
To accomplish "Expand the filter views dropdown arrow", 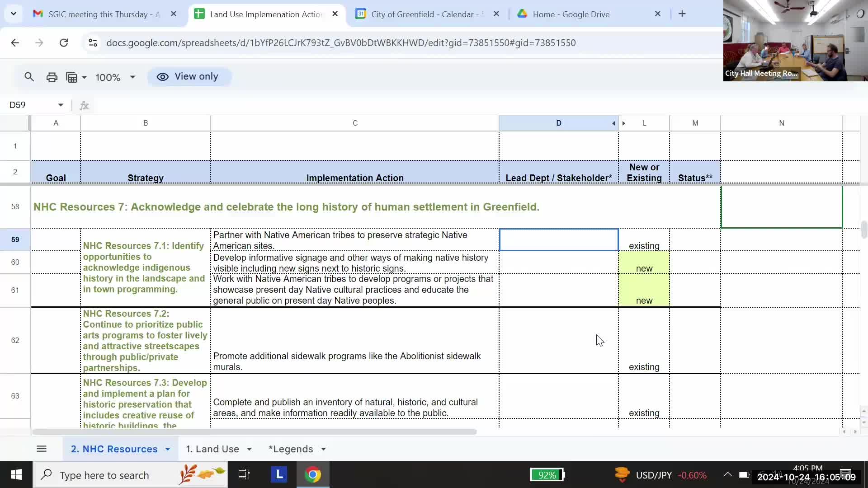I will click(84, 77).
